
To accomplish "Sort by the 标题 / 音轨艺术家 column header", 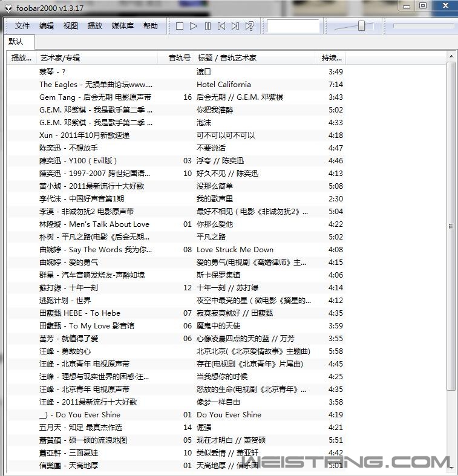I will tap(255, 57).
